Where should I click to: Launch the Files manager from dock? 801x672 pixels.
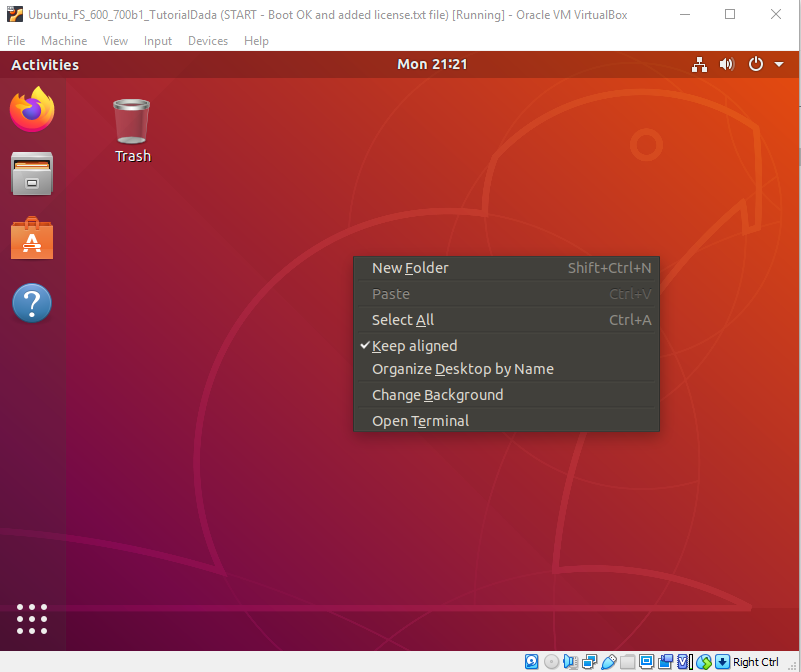(x=32, y=174)
